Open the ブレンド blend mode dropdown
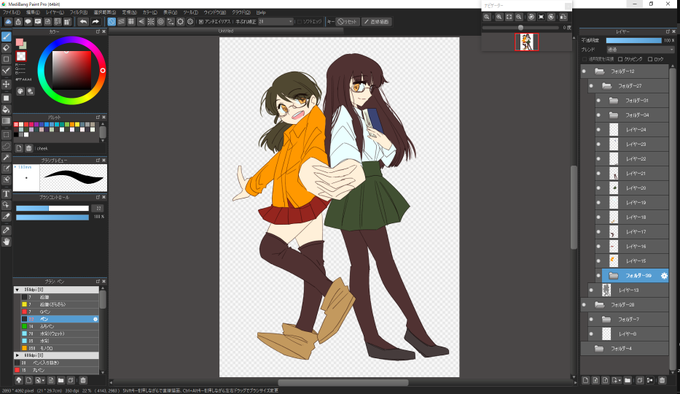Image resolution: width=680 pixels, height=394 pixels. coord(640,49)
